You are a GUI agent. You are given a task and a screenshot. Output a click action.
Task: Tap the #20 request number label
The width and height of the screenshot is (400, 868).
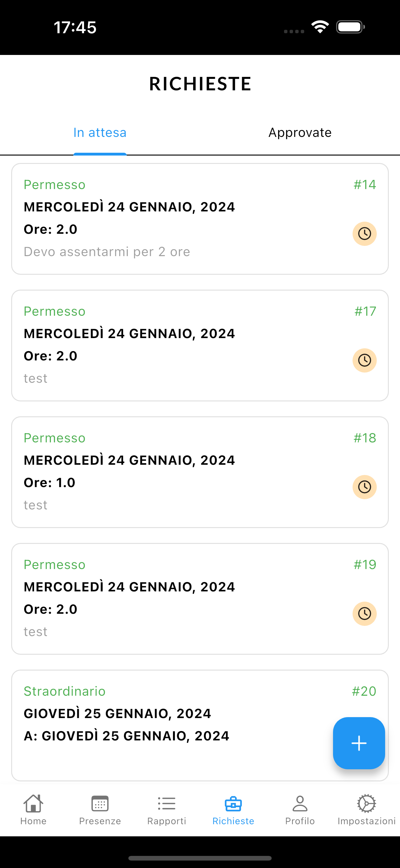[x=364, y=691]
